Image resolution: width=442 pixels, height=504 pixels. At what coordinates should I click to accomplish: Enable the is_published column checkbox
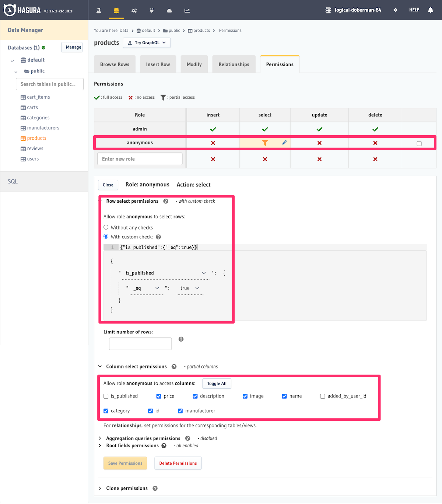click(106, 396)
